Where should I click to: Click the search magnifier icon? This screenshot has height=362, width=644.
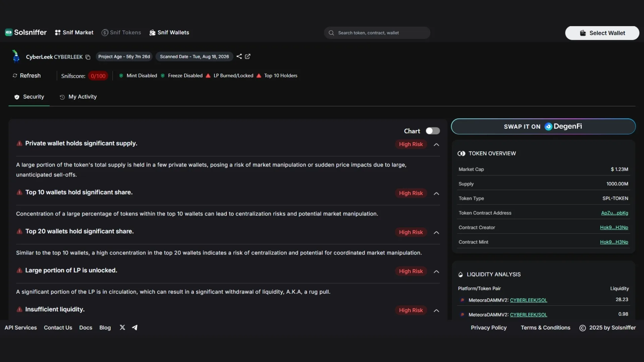(x=331, y=33)
